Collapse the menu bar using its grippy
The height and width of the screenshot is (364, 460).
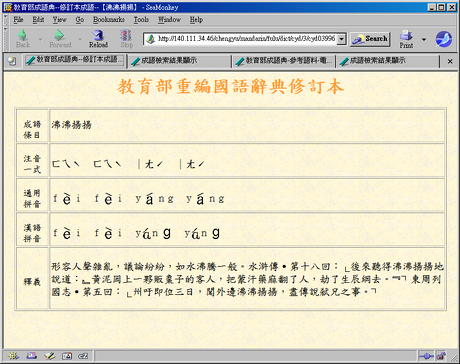6,20
